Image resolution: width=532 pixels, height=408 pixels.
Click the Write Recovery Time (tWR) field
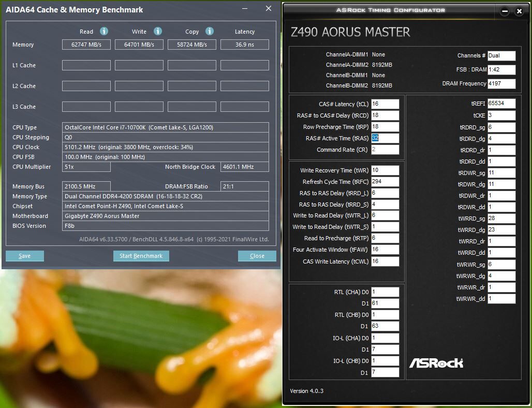(385, 170)
